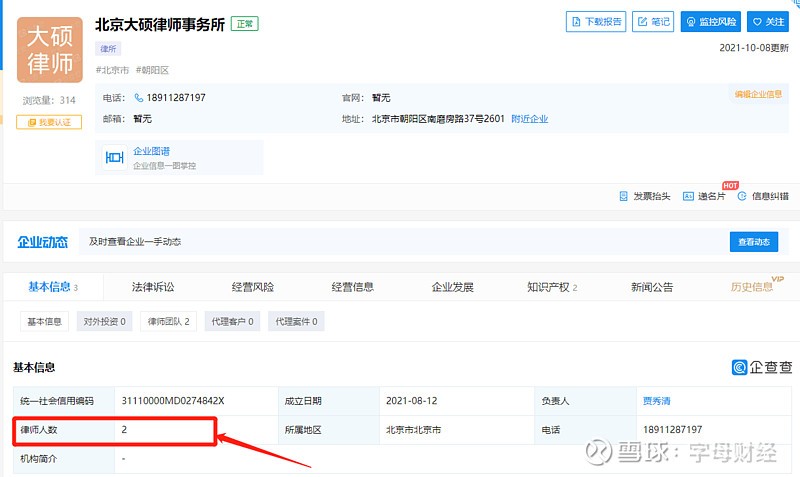Click the 发票抬头 invoice header icon
The width and height of the screenshot is (800, 477).
pos(624,197)
